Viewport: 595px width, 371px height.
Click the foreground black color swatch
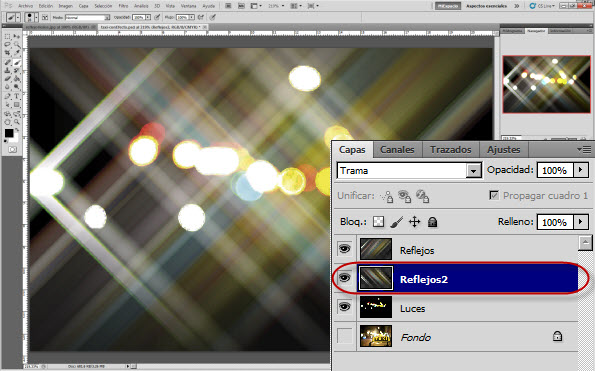click(x=9, y=133)
